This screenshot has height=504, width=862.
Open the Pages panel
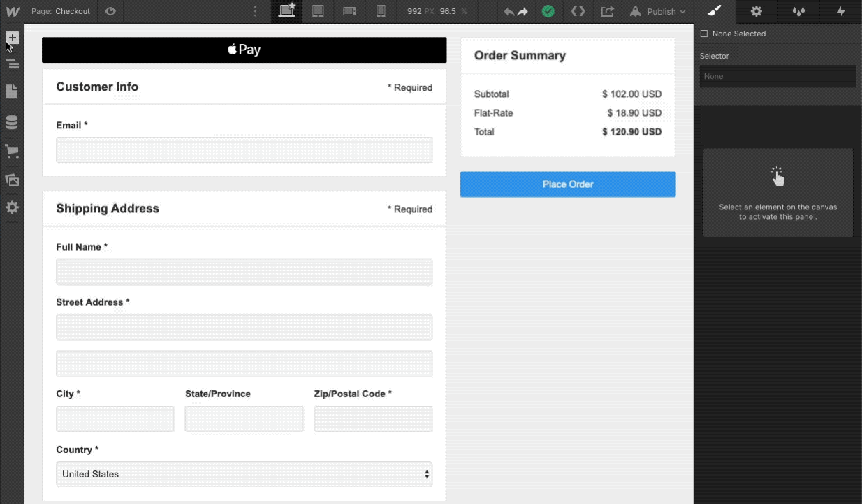point(12,93)
